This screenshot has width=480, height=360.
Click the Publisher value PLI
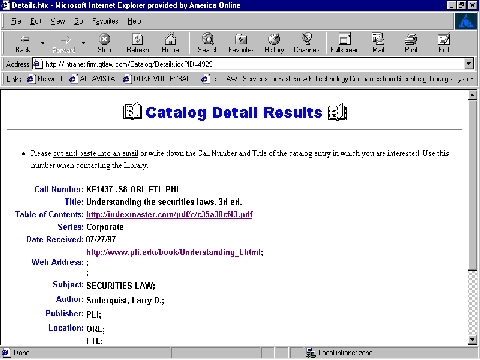click(x=94, y=314)
